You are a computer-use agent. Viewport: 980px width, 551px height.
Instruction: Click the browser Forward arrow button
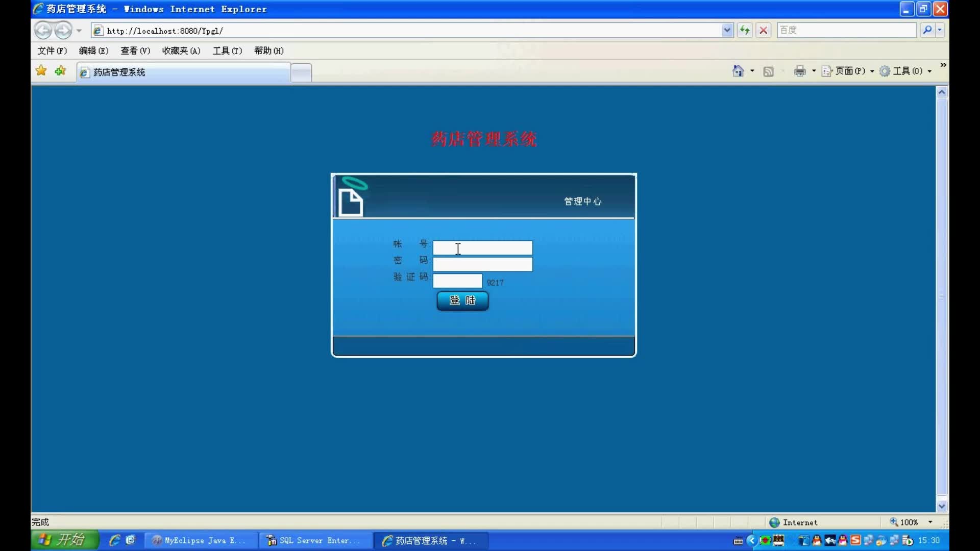63,31
